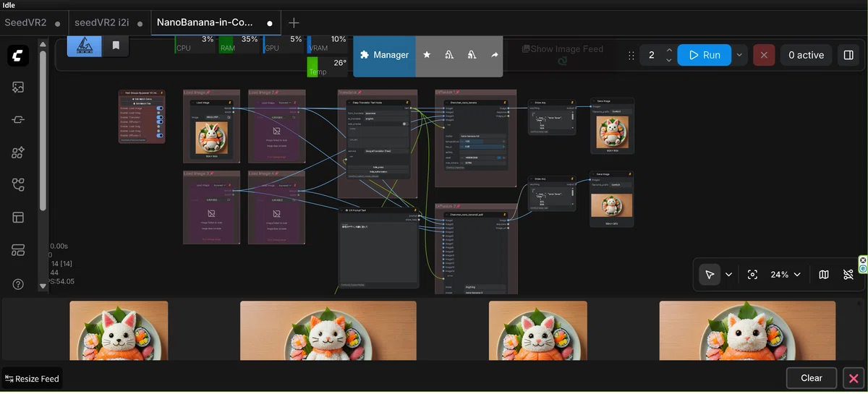
Task: Open the node library sidebar icon
Action: click(18, 120)
